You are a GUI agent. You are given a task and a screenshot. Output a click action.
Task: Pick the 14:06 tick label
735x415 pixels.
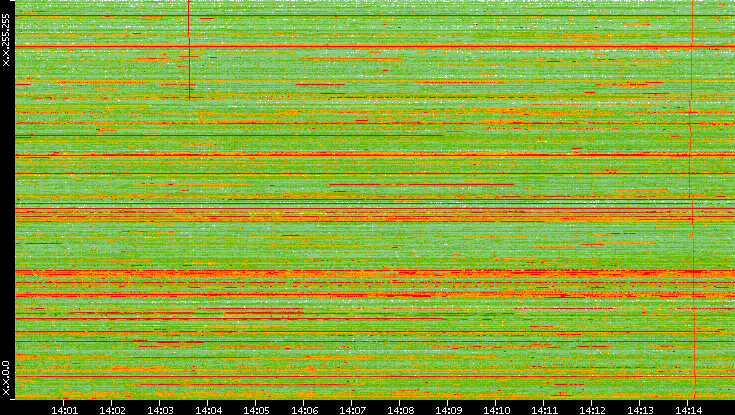coord(304,410)
